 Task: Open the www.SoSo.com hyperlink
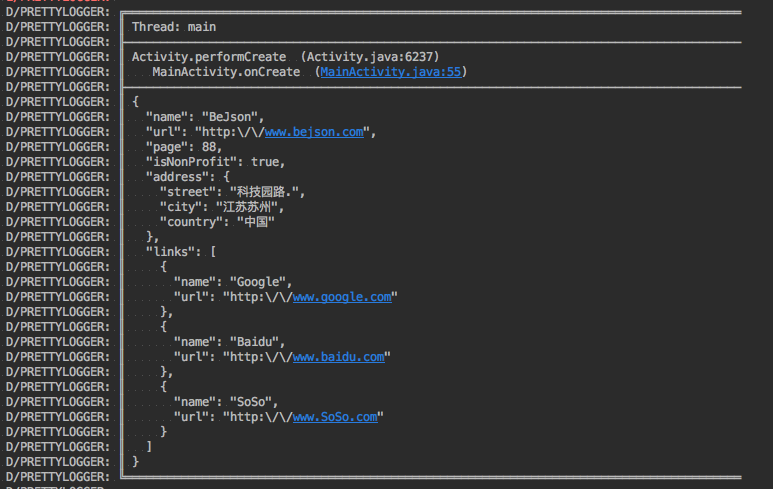point(335,417)
